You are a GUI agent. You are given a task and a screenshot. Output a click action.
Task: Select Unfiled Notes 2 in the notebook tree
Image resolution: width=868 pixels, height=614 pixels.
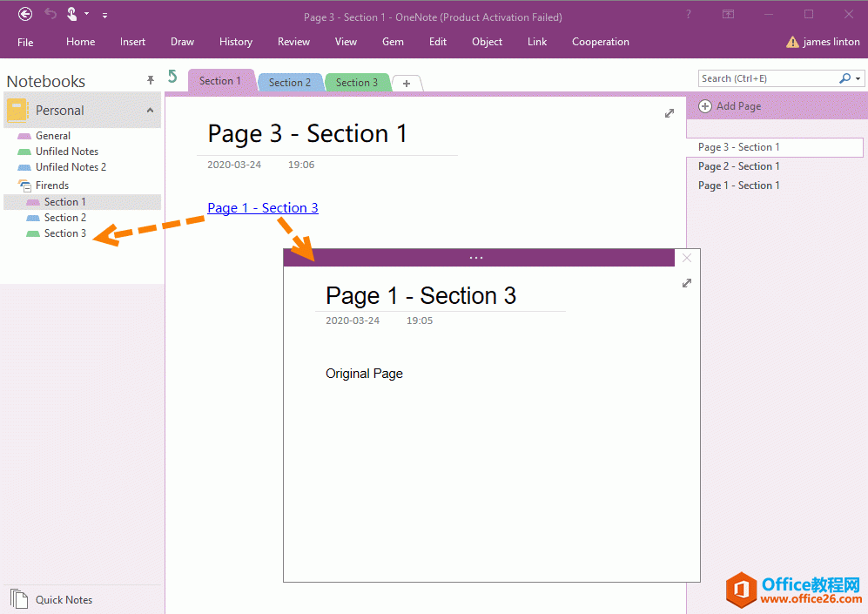pos(71,167)
